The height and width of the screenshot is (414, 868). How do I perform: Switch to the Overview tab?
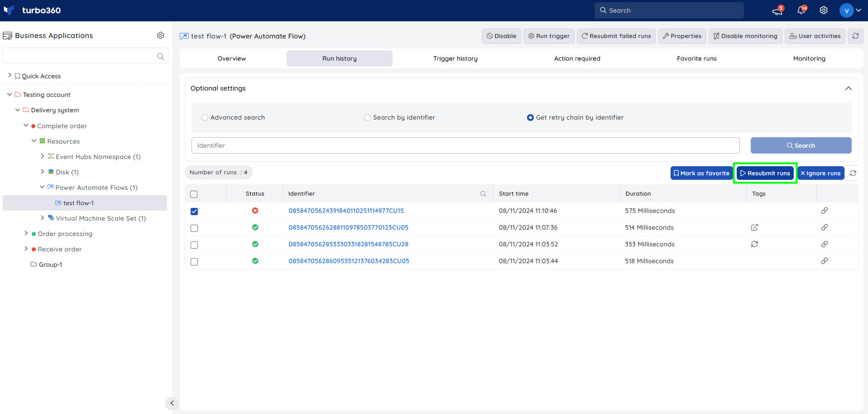[232, 58]
